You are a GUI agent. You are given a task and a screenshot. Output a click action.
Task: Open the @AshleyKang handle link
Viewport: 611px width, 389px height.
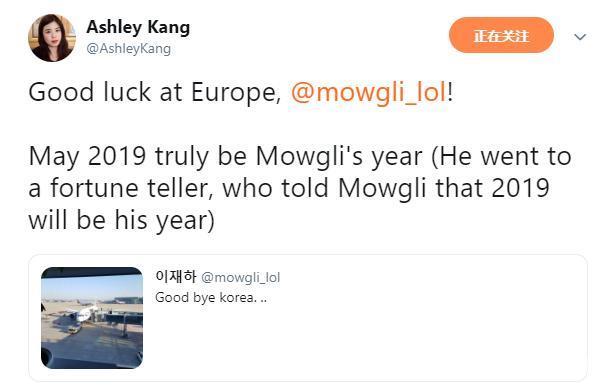click(x=129, y=49)
